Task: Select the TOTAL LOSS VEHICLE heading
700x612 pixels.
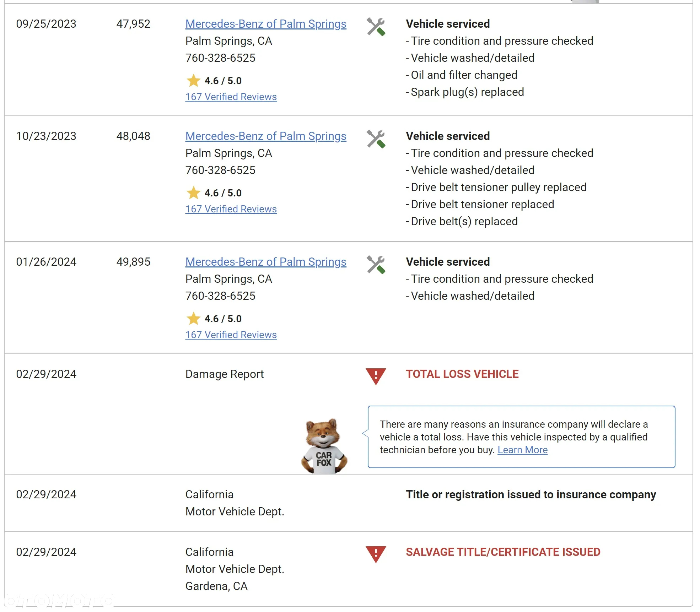Action: pyautogui.click(x=462, y=374)
